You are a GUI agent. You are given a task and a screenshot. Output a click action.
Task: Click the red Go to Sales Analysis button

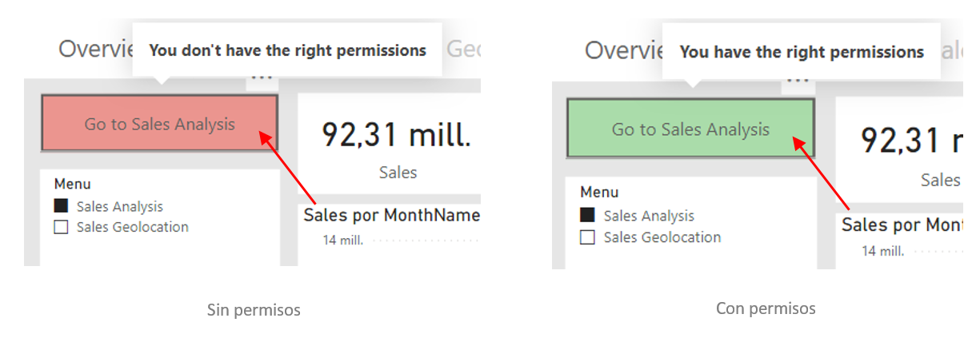[159, 124]
